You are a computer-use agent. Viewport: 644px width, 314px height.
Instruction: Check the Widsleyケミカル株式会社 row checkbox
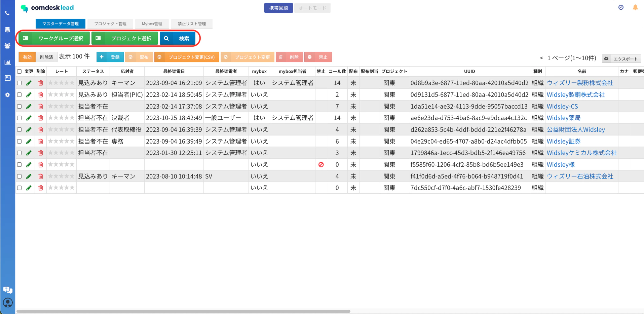(x=20, y=153)
